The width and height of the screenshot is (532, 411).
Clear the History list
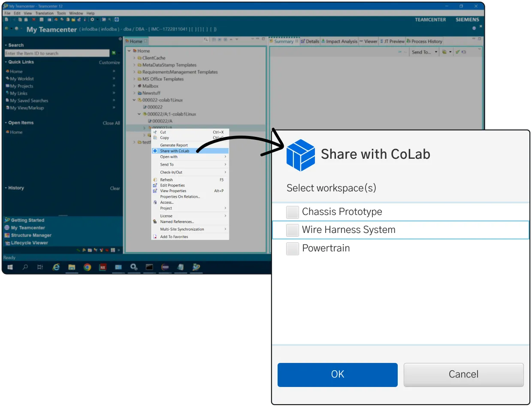click(115, 188)
